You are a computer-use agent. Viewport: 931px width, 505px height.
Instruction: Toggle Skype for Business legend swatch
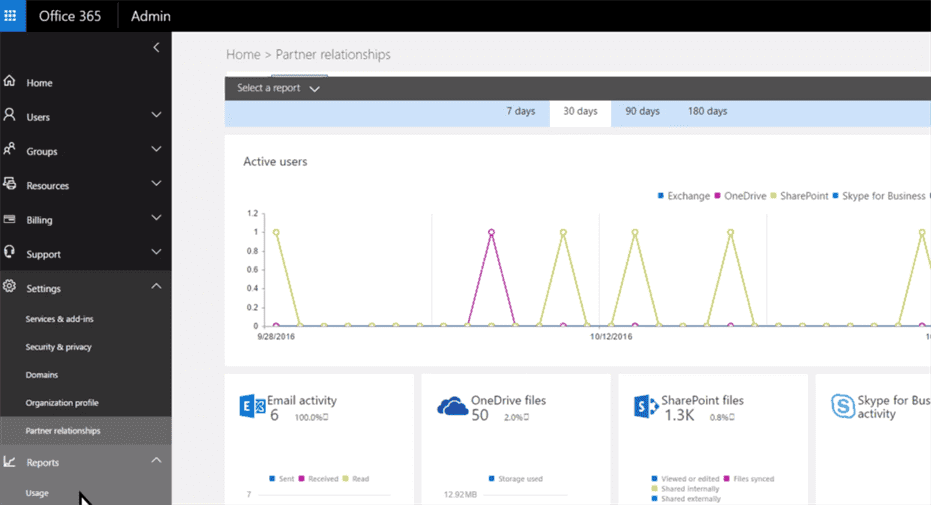(x=835, y=195)
